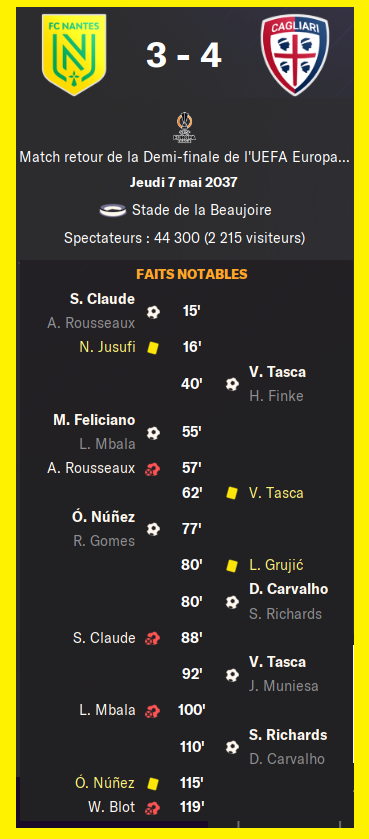Screen dimensions: 369x839
Task: Open the assist provider H. Finke
Action: 276,396
